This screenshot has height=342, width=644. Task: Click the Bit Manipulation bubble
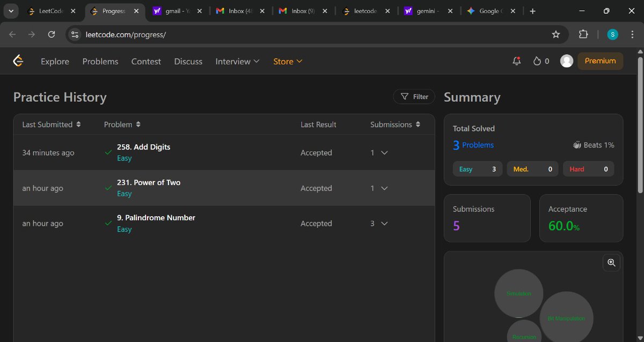(566, 318)
